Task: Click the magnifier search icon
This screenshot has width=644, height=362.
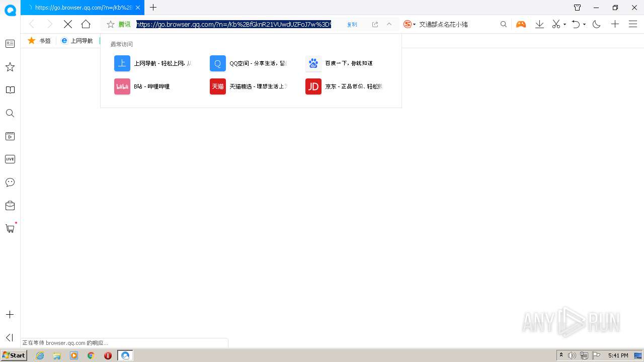Action: pos(503,24)
